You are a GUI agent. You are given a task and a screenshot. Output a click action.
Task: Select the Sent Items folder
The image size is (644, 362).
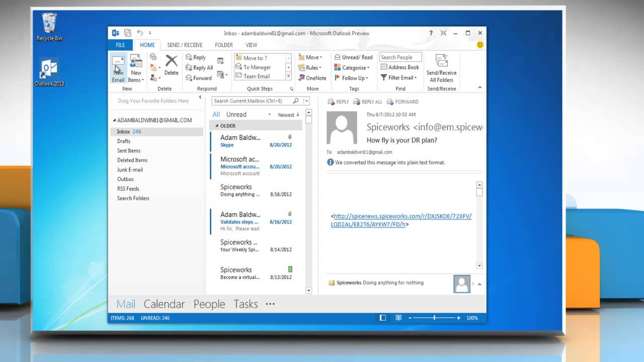coord(129,151)
